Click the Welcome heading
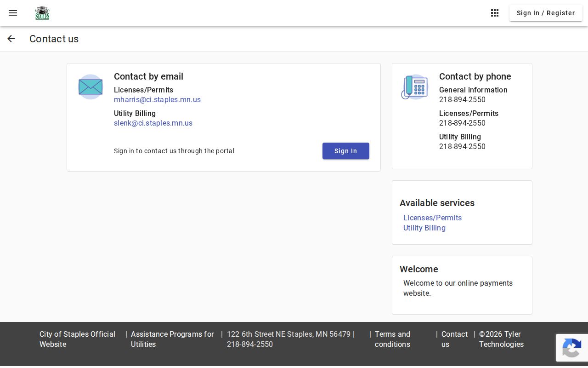Screen dimensions: 588x368 (419, 270)
